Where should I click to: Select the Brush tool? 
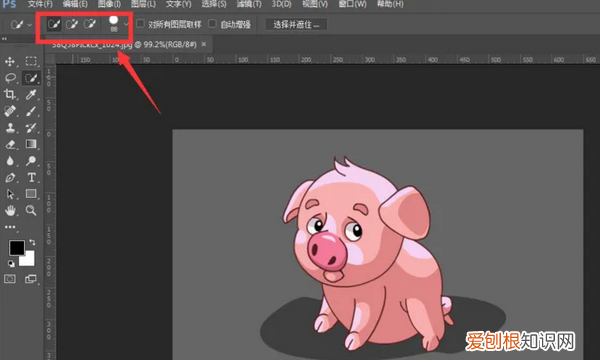click(x=31, y=111)
